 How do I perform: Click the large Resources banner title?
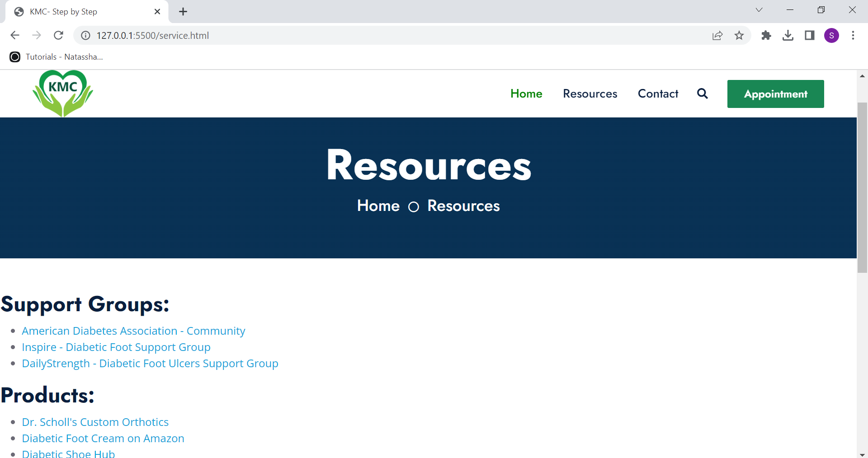coord(429,165)
